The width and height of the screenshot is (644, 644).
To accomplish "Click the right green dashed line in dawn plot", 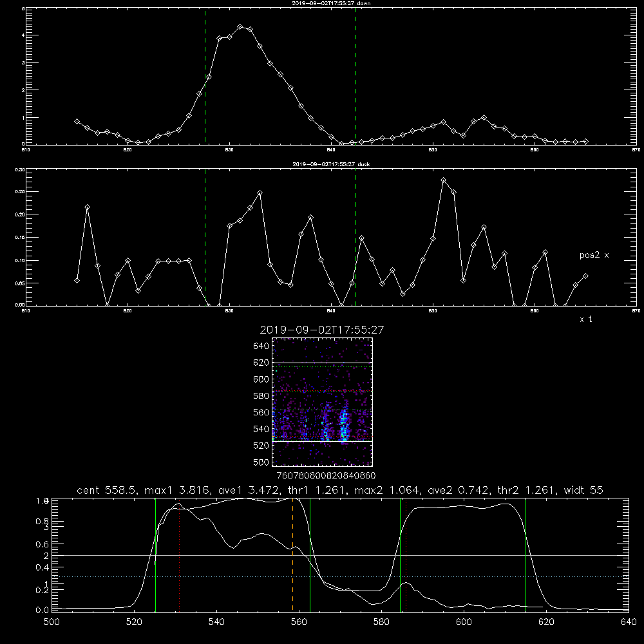I will (355, 76).
